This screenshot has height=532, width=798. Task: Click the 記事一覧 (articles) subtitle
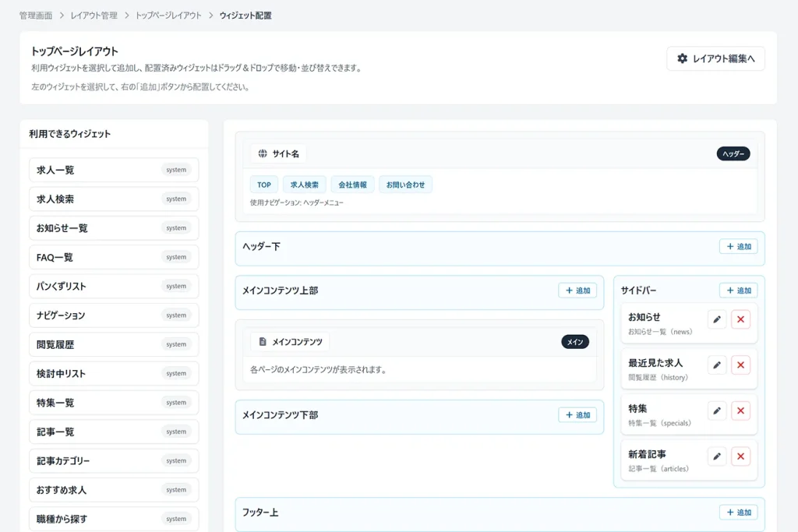[x=659, y=469]
